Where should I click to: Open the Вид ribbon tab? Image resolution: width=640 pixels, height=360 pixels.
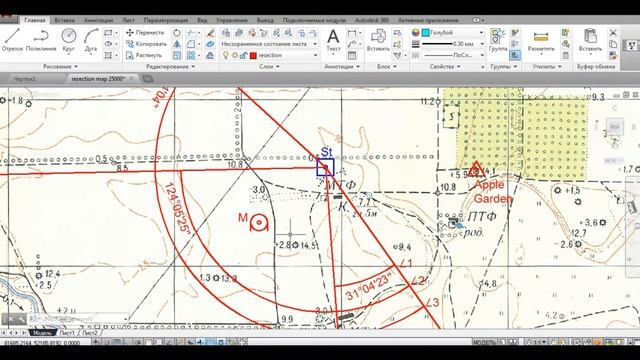click(x=202, y=20)
